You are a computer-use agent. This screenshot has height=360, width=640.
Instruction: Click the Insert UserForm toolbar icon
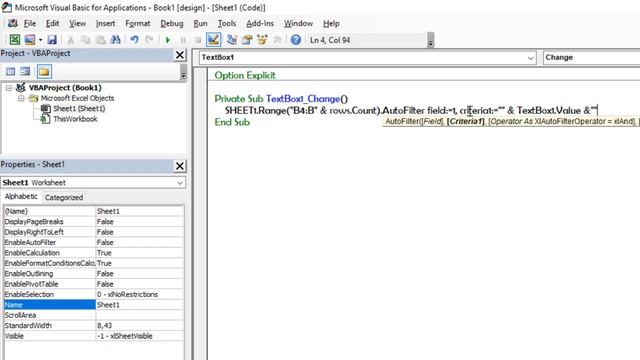tap(30, 40)
